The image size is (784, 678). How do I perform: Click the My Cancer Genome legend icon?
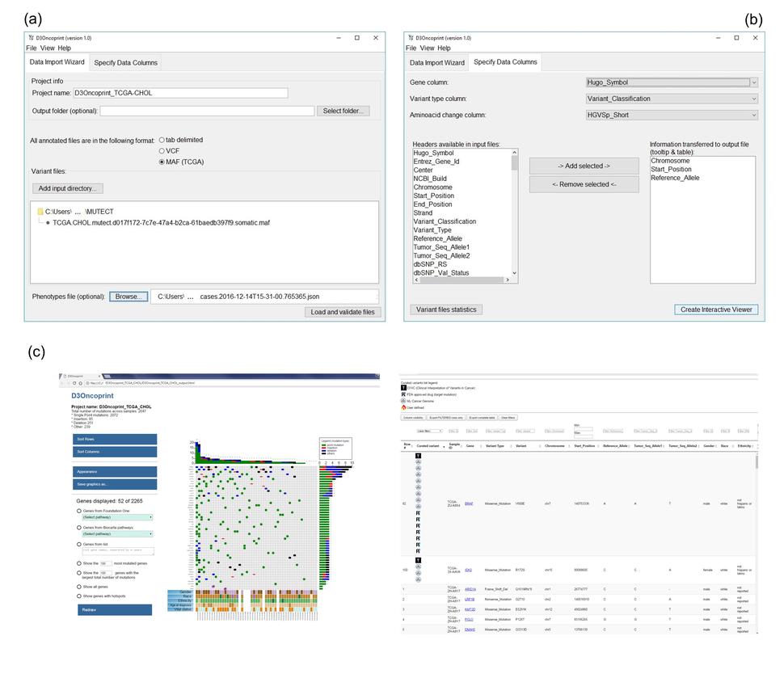404,401
